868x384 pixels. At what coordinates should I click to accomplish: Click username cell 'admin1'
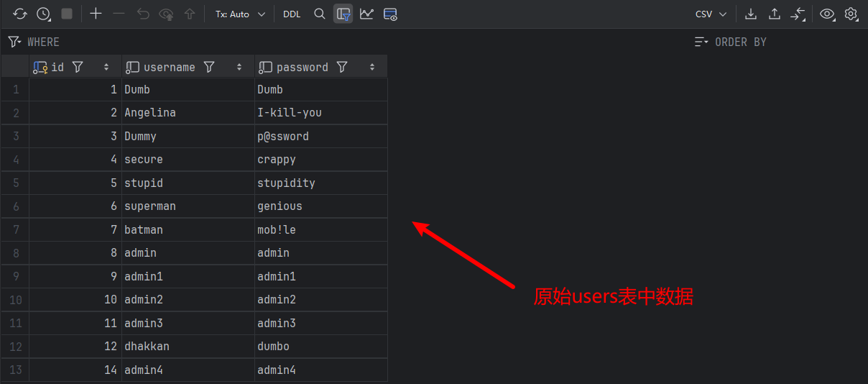(x=188, y=276)
